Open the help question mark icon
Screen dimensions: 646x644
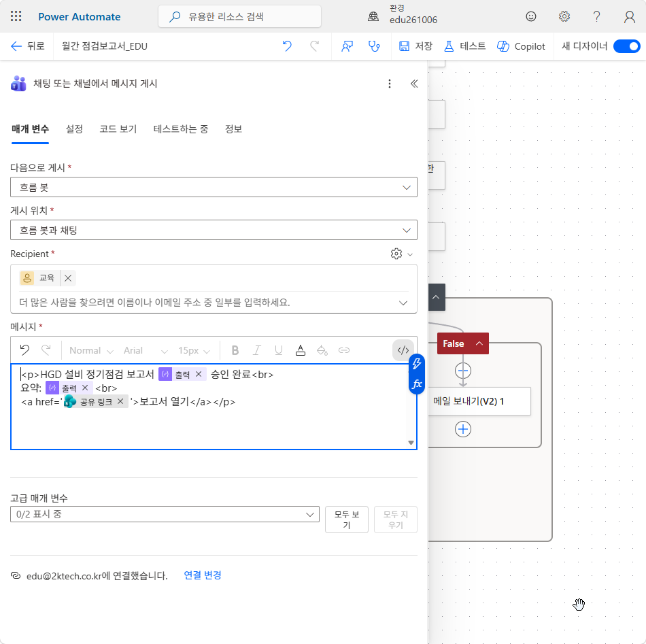pos(596,16)
